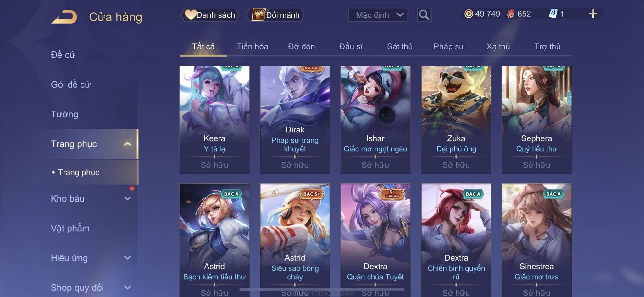Switch to the Pháp sư tab
The height and width of the screenshot is (297, 644).
coord(449,46)
